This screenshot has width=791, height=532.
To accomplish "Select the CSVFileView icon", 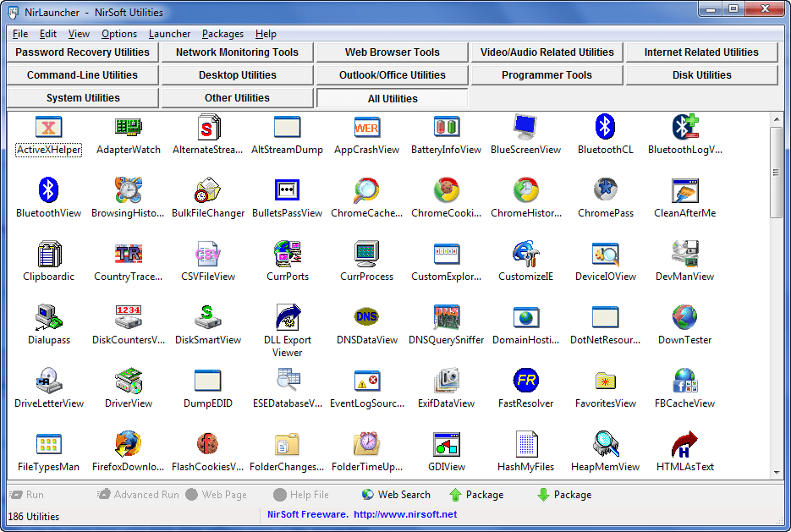I will (x=208, y=254).
